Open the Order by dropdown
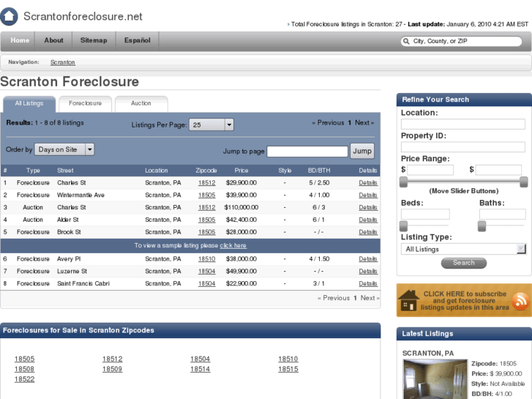This screenshot has height=399, width=532. pyautogui.click(x=64, y=149)
